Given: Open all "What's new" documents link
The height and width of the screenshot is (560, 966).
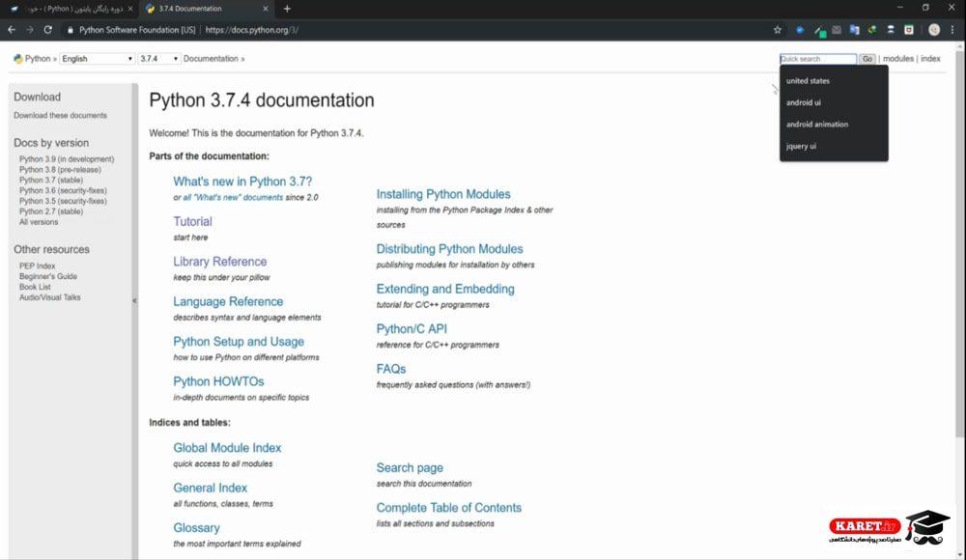Looking at the screenshot, I should pos(233,197).
